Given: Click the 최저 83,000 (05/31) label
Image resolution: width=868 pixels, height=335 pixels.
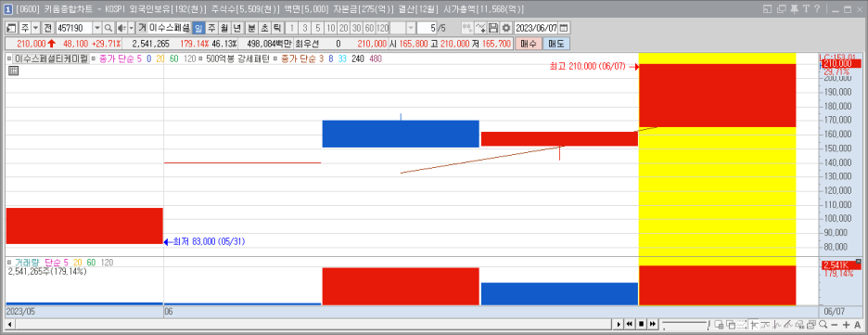Looking at the screenshot, I should (x=210, y=241).
